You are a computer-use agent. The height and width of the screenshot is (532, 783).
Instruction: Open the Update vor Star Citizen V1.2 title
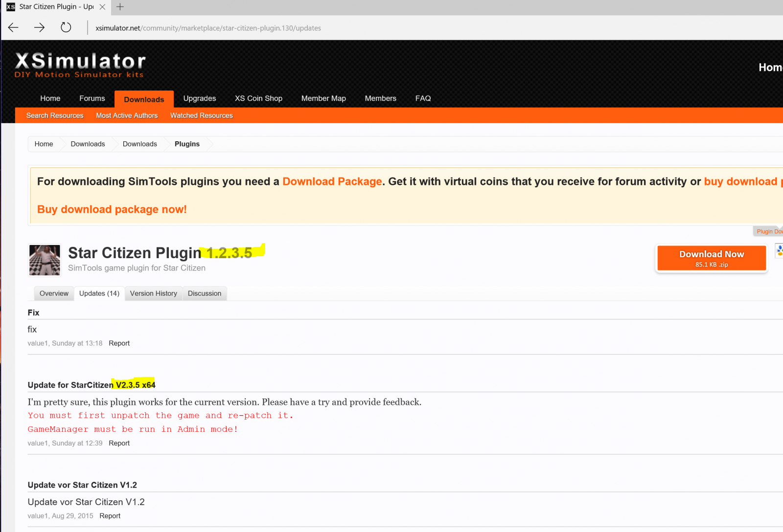82,485
